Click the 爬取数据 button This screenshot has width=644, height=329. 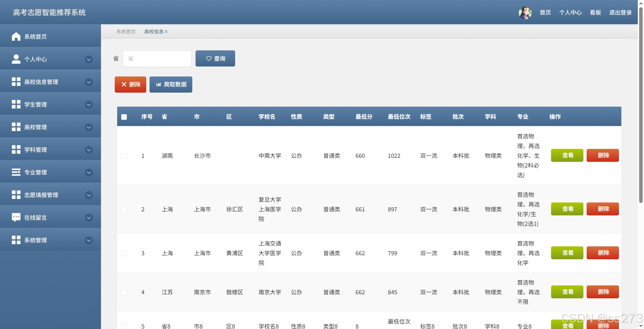171,85
